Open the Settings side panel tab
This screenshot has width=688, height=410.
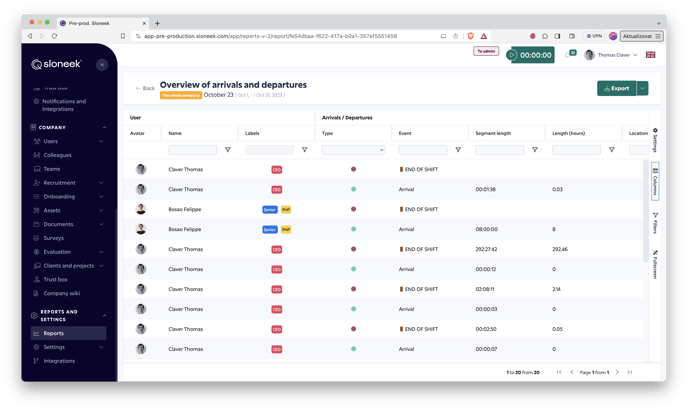pyautogui.click(x=655, y=140)
